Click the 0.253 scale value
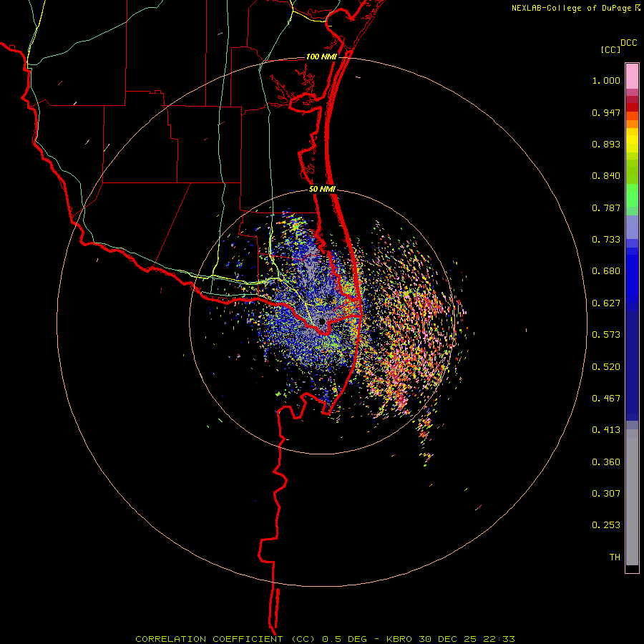The height and width of the screenshot is (644, 644). tap(606, 525)
